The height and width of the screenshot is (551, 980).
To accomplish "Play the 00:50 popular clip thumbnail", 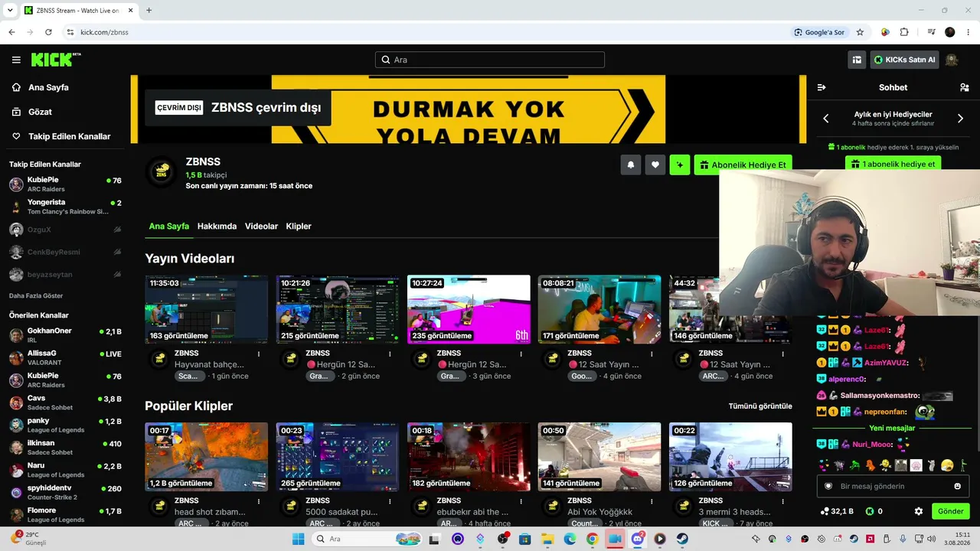I will click(x=599, y=457).
